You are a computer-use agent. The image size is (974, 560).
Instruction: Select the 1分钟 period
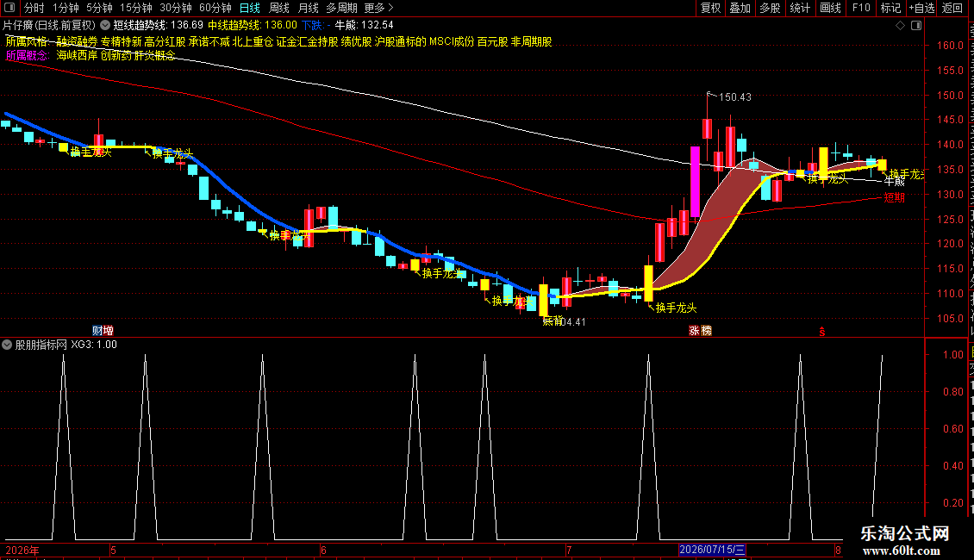click(66, 8)
